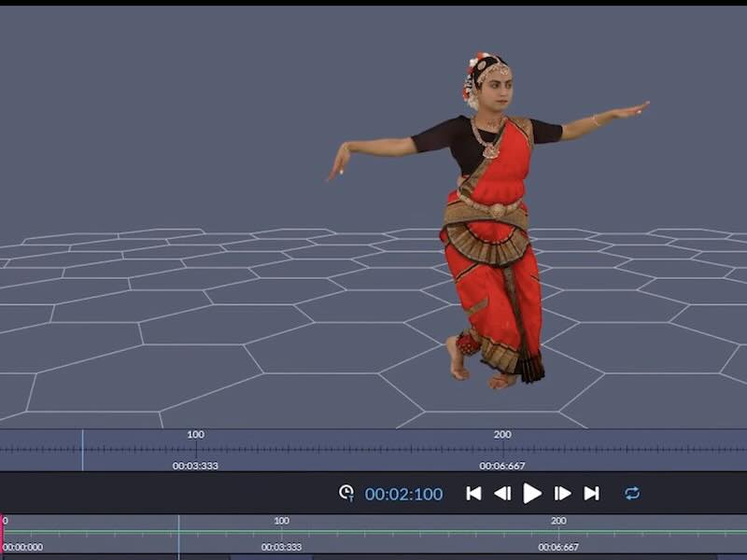Click the 00:06:667 label on upper timeline
Viewport: 747px width, 560px height.
click(x=502, y=465)
